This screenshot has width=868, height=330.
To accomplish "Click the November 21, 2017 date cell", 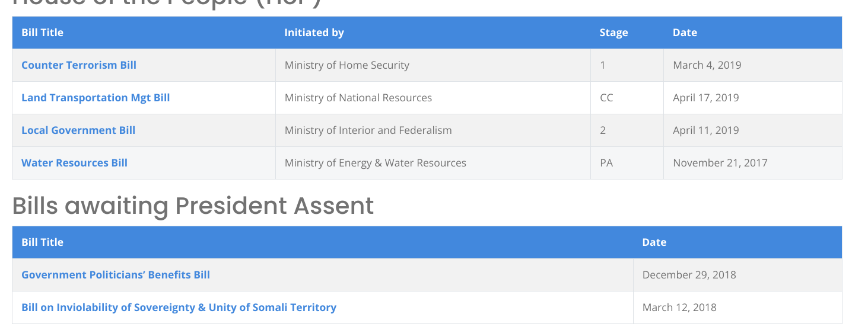I will 720,163.
